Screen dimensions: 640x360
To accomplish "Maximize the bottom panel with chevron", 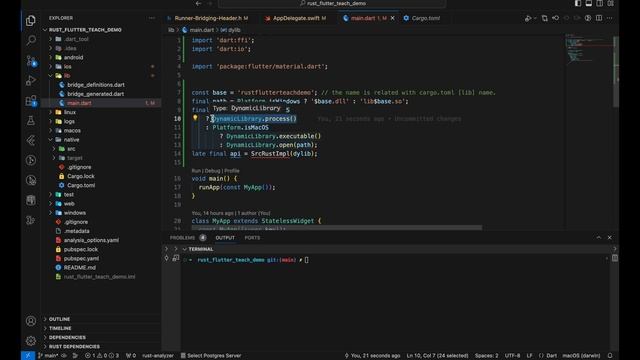I will click(x=598, y=238).
